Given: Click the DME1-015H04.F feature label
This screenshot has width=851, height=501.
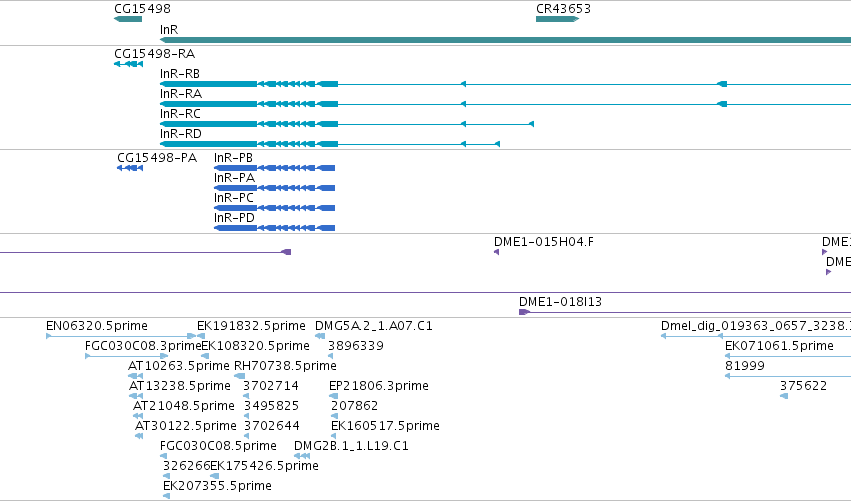Looking at the screenshot, I should coord(544,242).
